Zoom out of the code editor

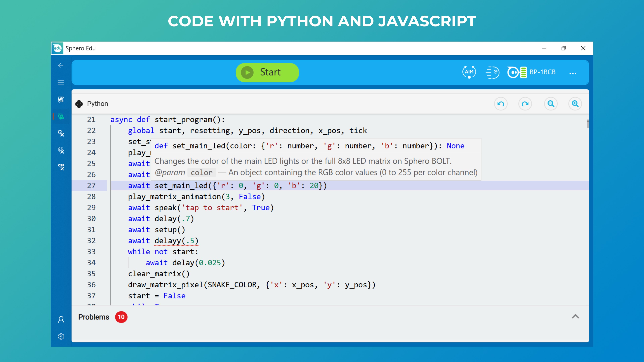click(x=551, y=103)
